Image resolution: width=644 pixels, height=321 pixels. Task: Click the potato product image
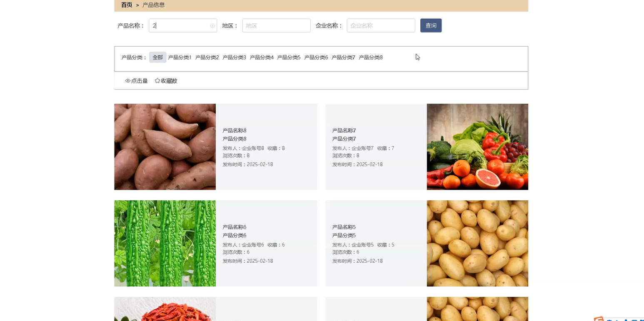tap(477, 244)
